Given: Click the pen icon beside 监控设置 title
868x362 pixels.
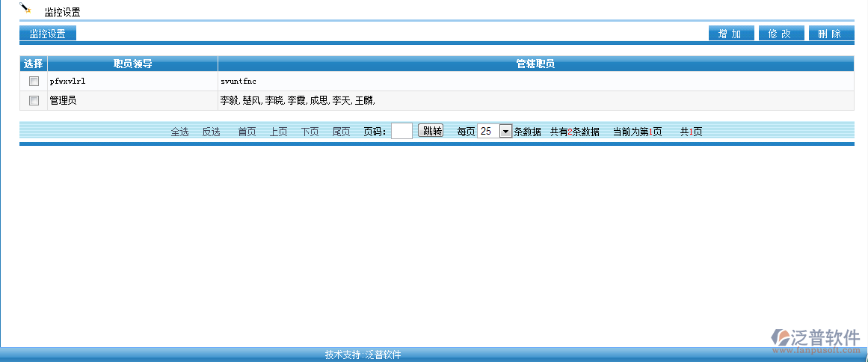Looking at the screenshot, I should [25, 7].
